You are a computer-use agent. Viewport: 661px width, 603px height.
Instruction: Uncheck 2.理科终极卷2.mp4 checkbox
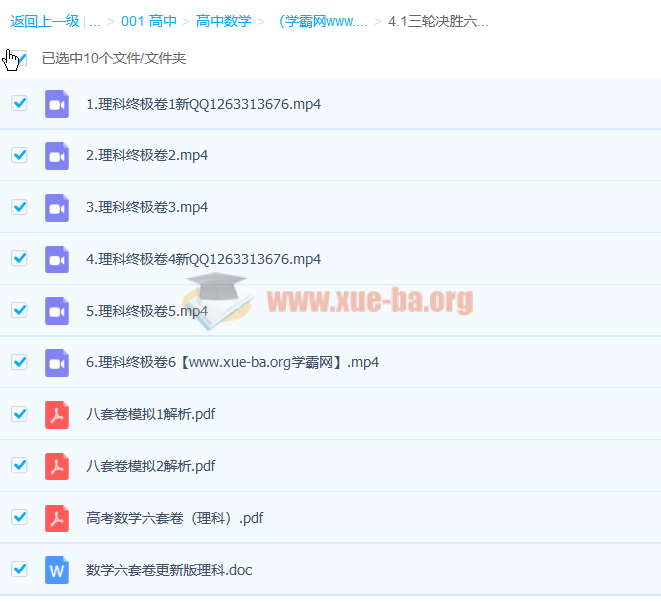pyautogui.click(x=19, y=155)
